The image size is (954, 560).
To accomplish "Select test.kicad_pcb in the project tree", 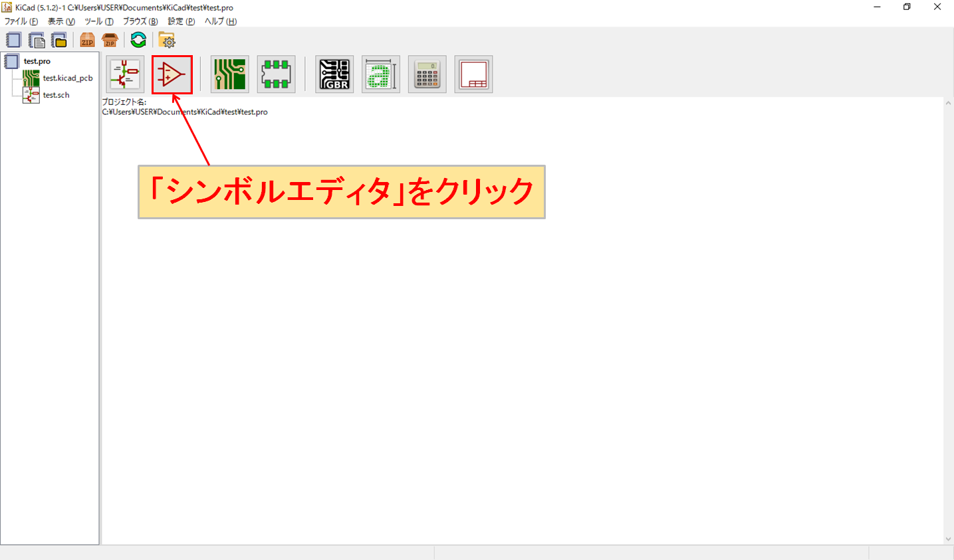I will click(66, 78).
